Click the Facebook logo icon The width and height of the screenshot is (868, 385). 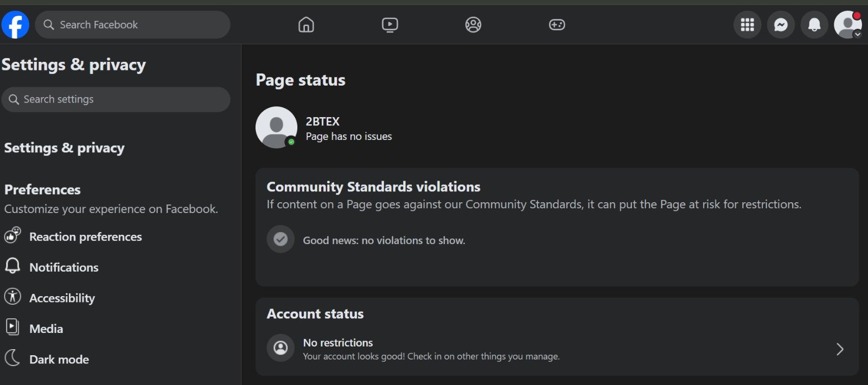(15, 24)
